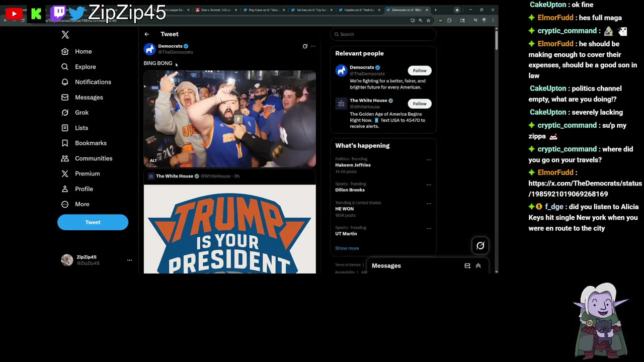Open ElmorFudd's x.com TheDemocrats link in chat
This screenshot has height=362, width=644.
(x=585, y=189)
